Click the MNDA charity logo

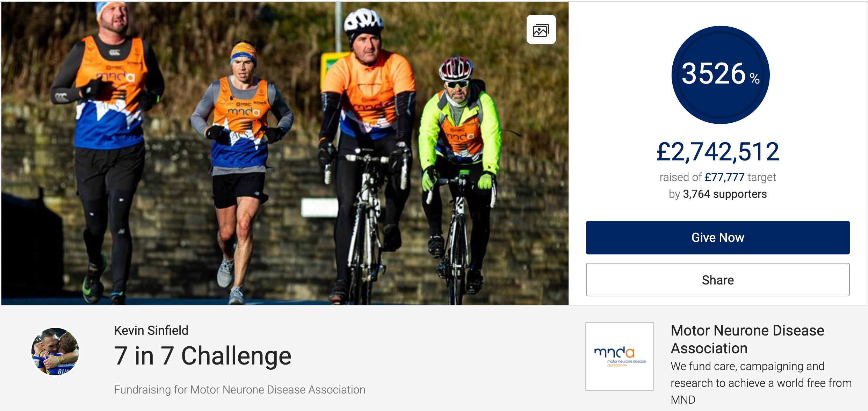[619, 356]
